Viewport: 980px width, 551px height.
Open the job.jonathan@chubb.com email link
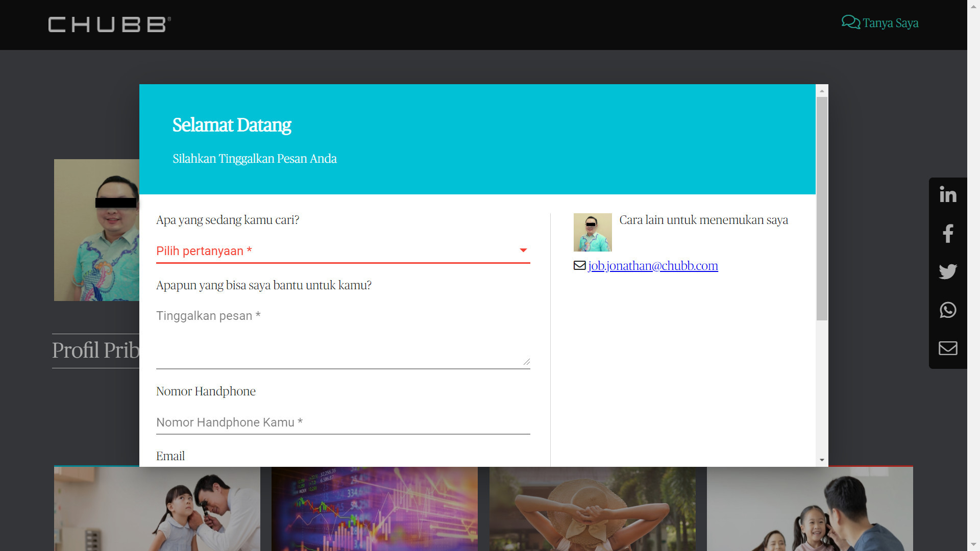653,265
